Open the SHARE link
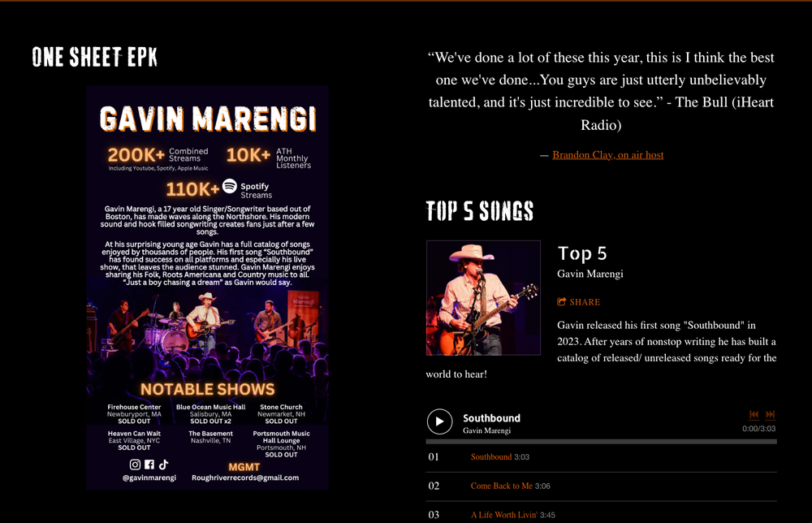Image resolution: width=812 pixels, height=523 pixels. [578, 302]
